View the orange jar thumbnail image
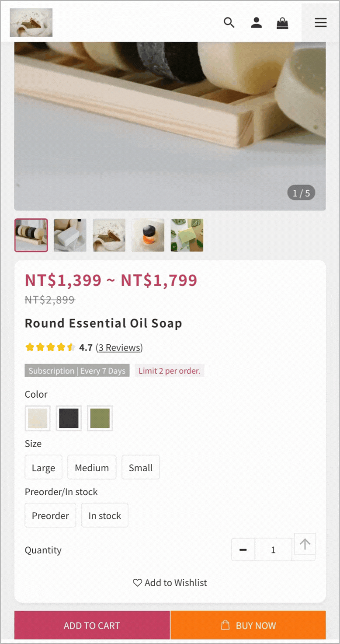The height and width of the screenshot is (644, 340). 148,235
